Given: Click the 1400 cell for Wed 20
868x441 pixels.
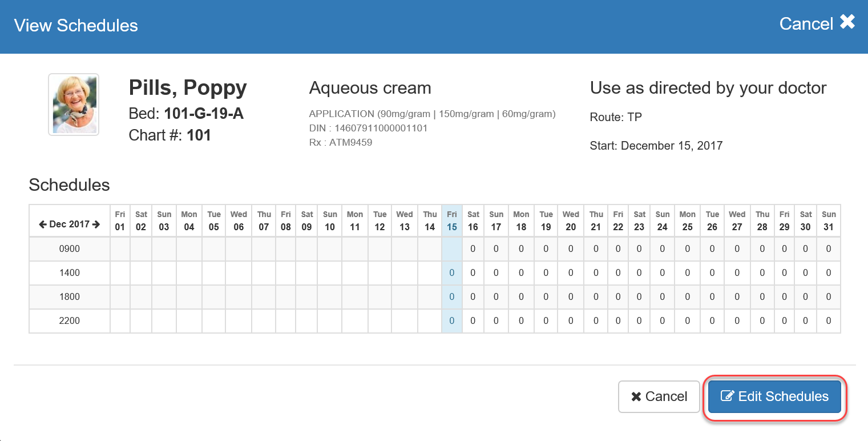Looking at the screenshot, I should [571, 273].
